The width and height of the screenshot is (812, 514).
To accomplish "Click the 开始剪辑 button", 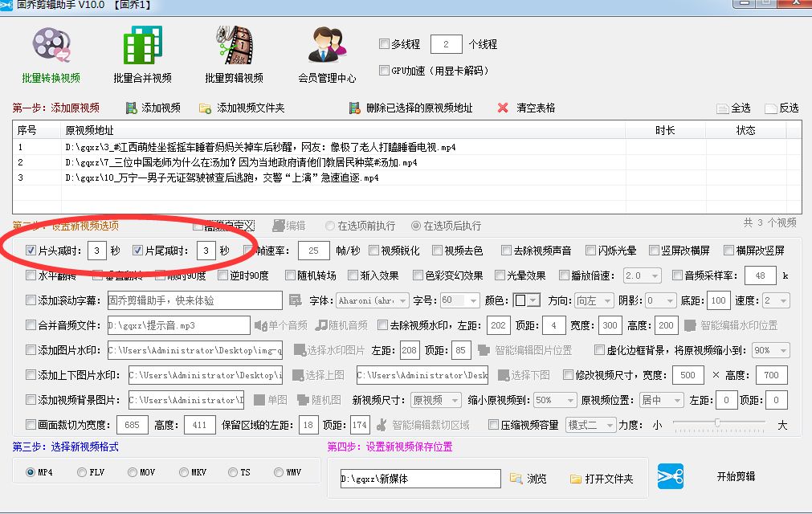I will [736, 476].
